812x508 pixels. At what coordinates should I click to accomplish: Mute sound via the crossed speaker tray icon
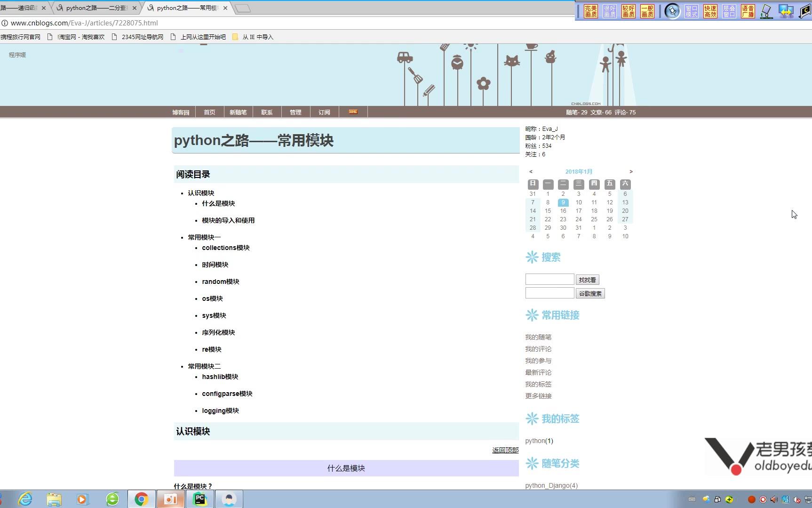point(797,500)
